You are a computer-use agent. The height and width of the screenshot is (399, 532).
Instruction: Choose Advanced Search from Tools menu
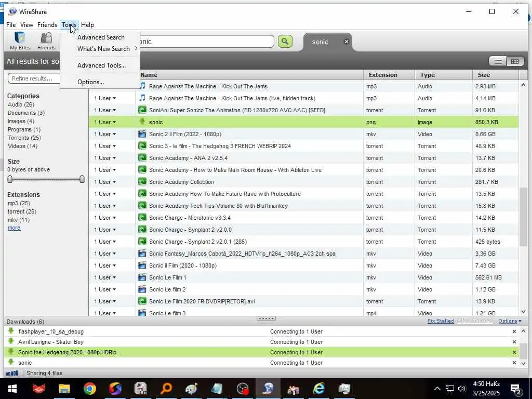[101, 37]
